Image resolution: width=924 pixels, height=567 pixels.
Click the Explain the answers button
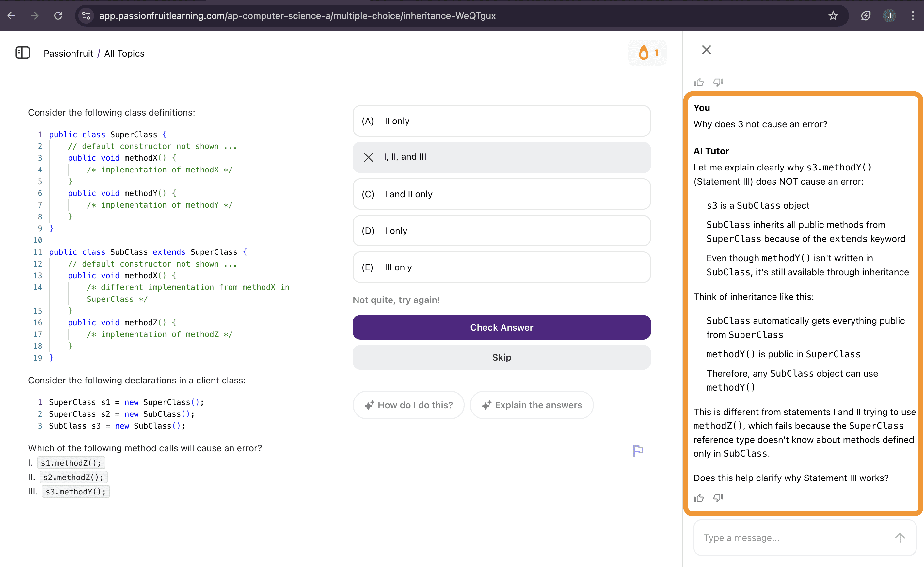pos(532,405)
